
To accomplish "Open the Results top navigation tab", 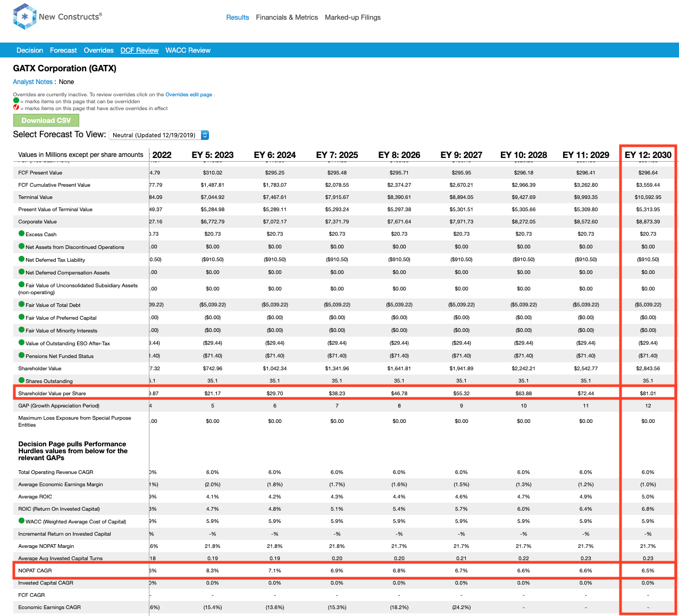I will point(238,18).
